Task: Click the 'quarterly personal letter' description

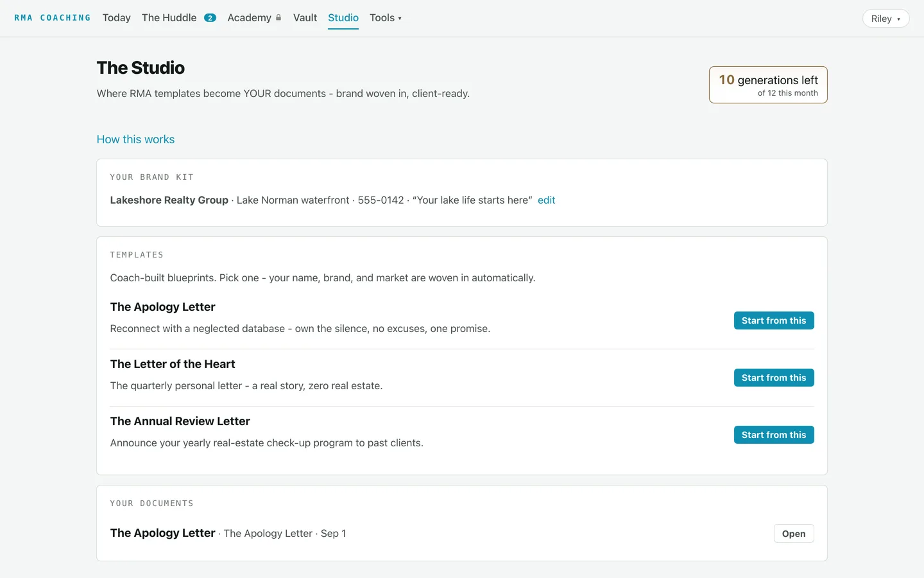Action: pyautogui.click(x=246, y=386)
